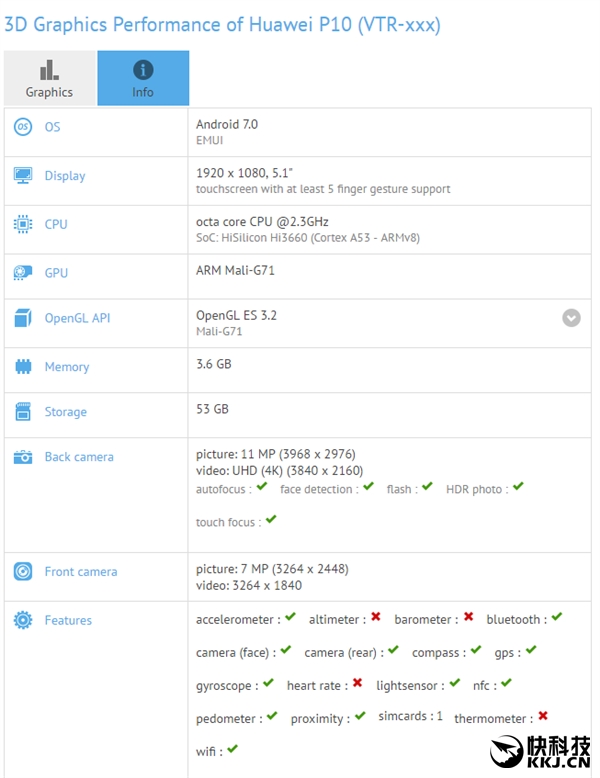Click the Display label
Screen dimensions: 600x778
tap(65, 176)
